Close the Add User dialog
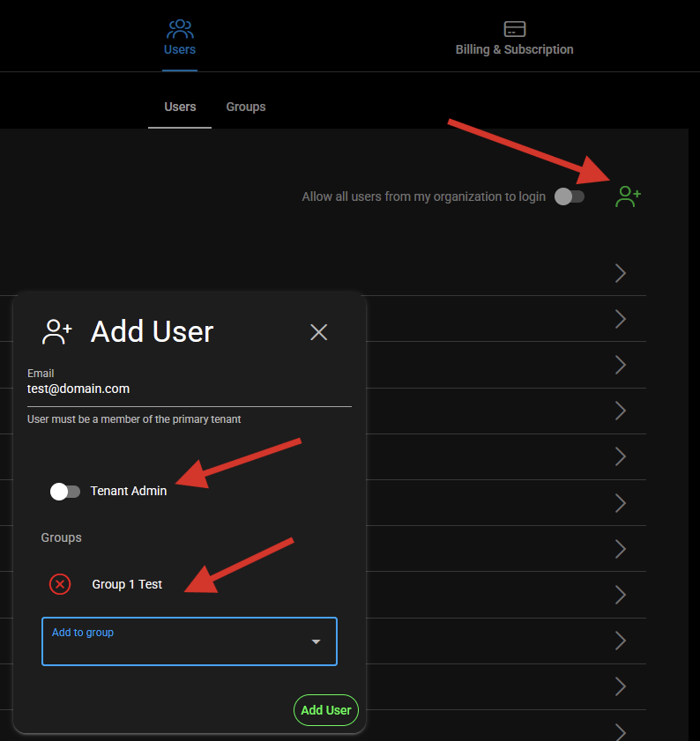The image size is (700, 741). [319, 332]
